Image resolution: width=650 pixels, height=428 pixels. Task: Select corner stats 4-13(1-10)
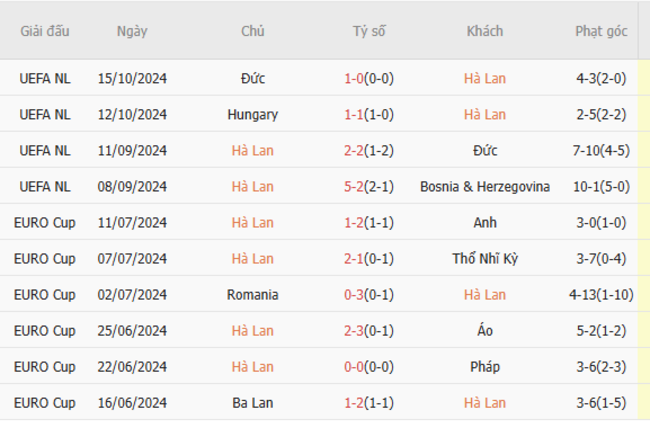pos(601,295)
